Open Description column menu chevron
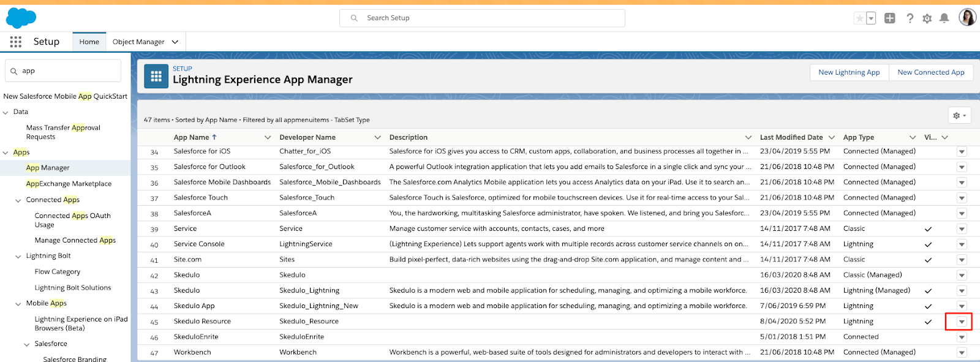This screenshot has height=362, width=980. coord(748,137)
